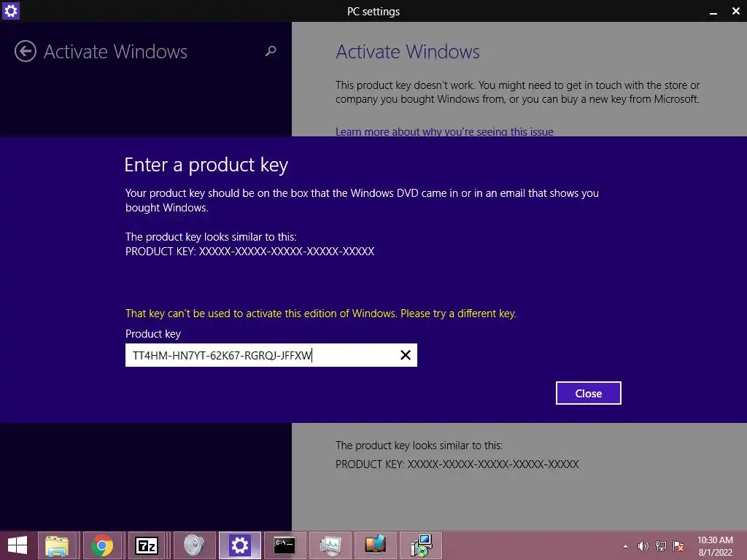Viewport: 747px width, 560px height.
Task: Click the "This product key doesn't work" message
Action: [x=518, y=92]
